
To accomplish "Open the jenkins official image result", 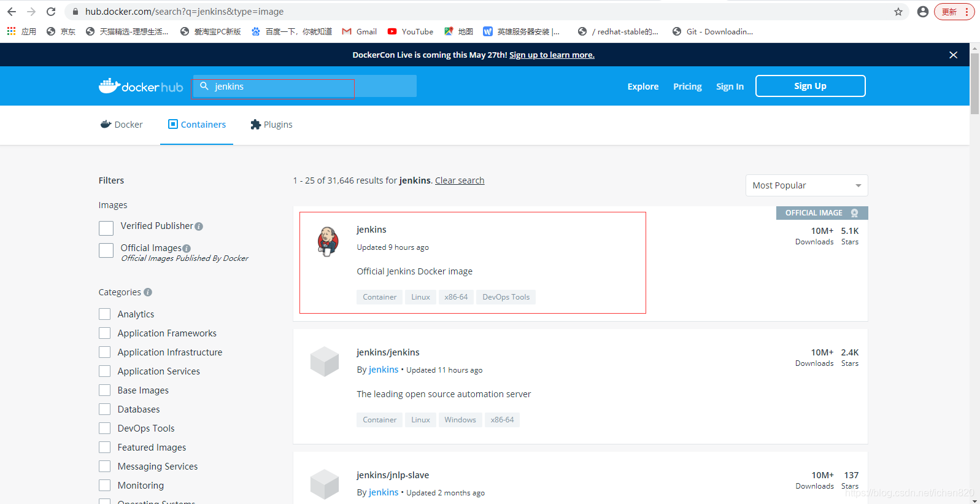I will click(371, 230).
